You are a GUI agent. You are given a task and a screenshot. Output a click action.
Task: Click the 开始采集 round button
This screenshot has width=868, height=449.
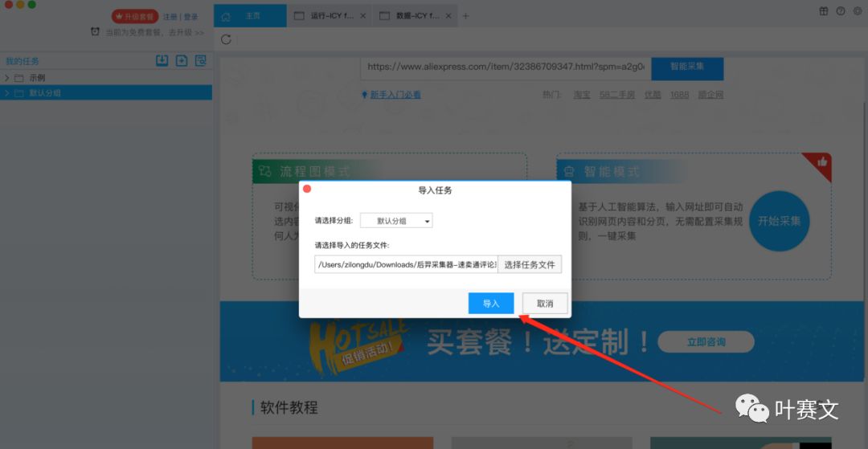(x=779, y=221)
